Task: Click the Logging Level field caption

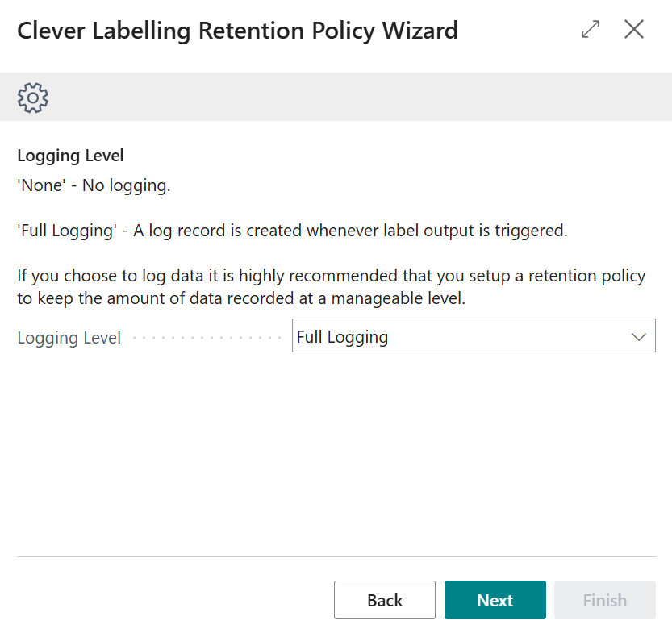Action: coord(69,337)
